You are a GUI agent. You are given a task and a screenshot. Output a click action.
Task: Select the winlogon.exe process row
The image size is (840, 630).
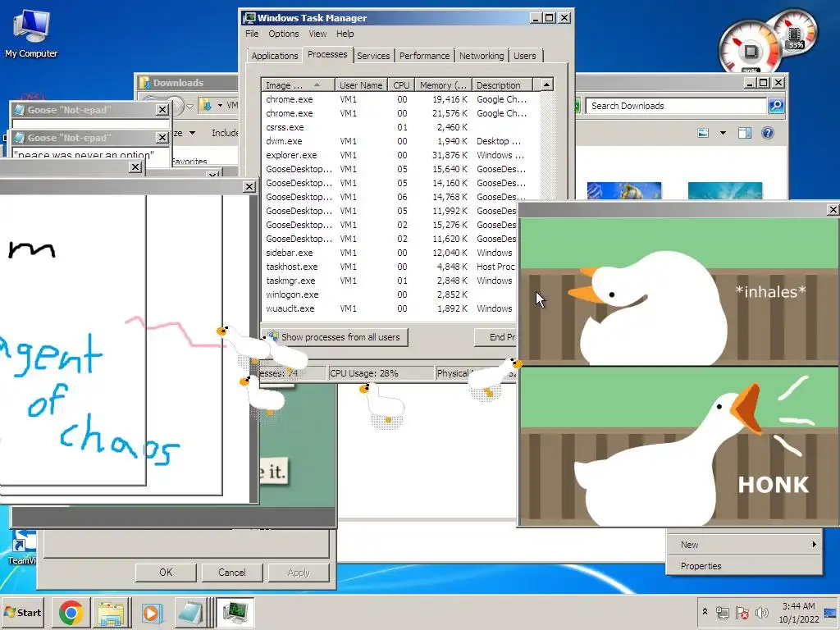(x=390, y=294)
